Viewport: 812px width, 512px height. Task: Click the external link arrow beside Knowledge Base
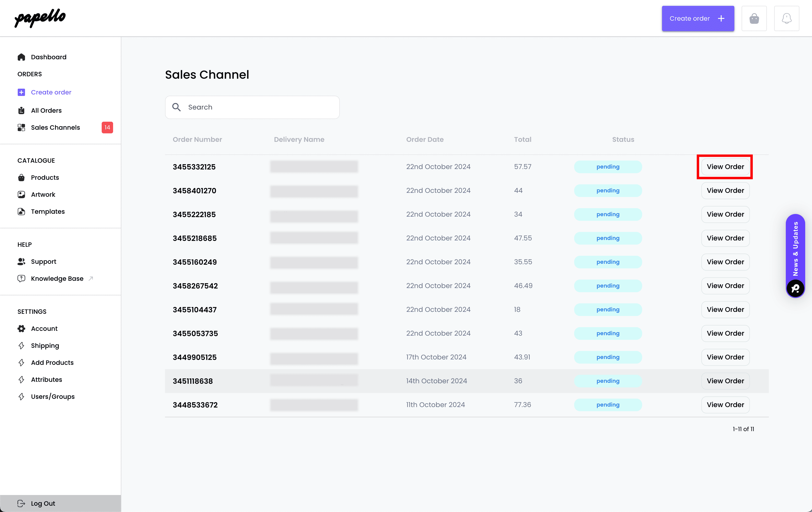91,278
